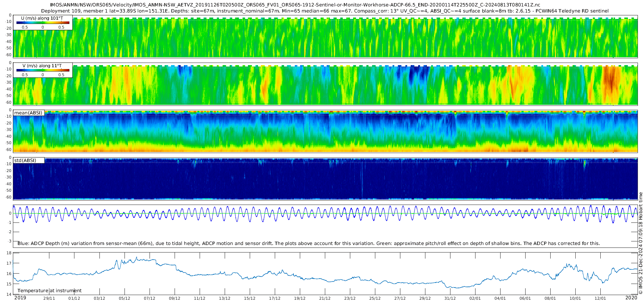Click the 18 tick on temperature axis
The height and width of the screenshot is (304, 644).
pos(9,253)
